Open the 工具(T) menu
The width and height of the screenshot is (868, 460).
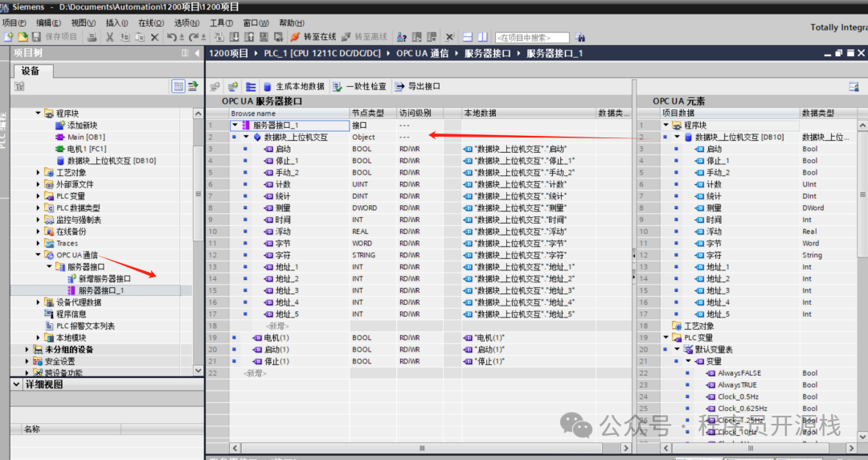[x=221, y=23]
